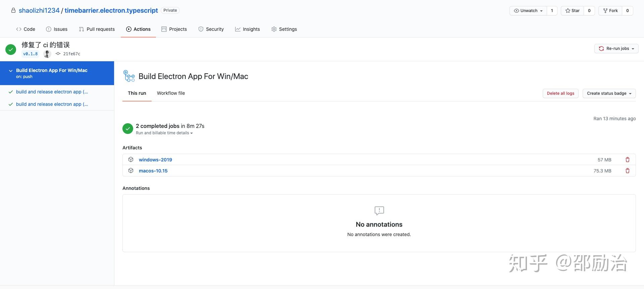The image size is (644, 289).
Task: Click the check icon of the first build job
Action: coord(11,92)
